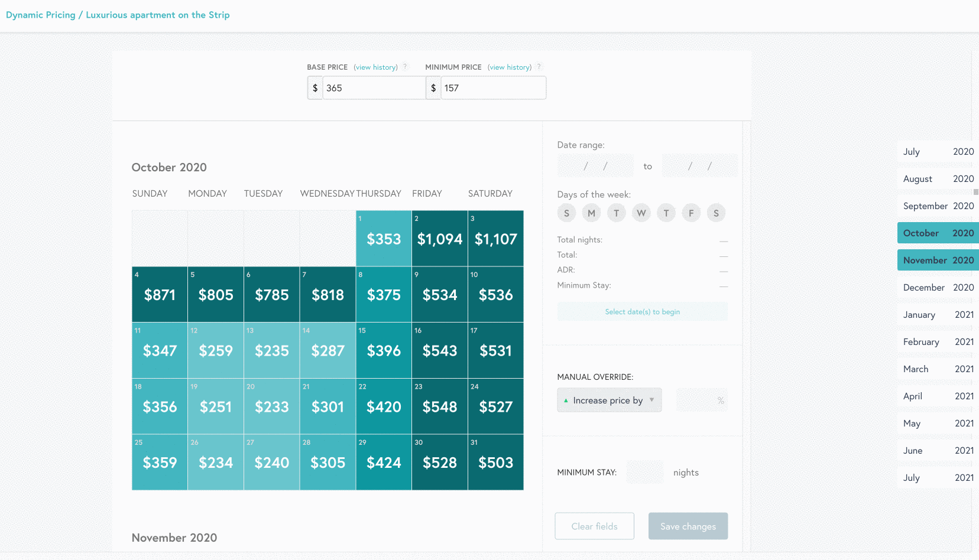Select October 17 priced $531
This screenshot has height=560, width=979.
[x=496, y=350]
